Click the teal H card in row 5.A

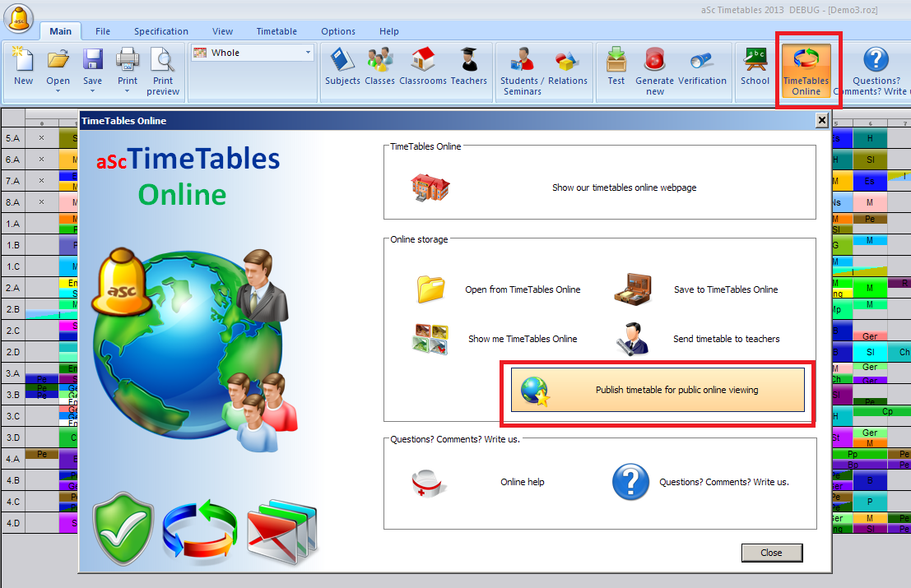(x=870, y=138)
